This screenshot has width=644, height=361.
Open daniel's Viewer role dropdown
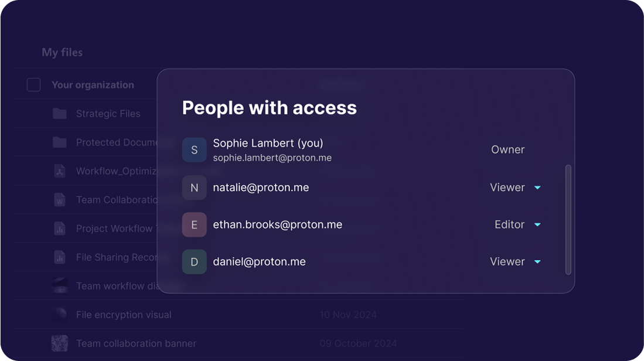[x=515, y=262]
